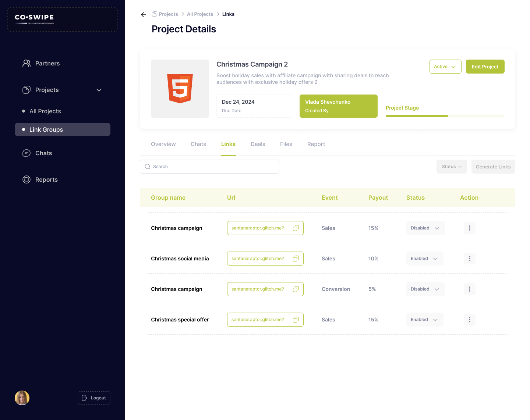The image size is (530, 420).
Task: Open three-dot actions for Christmas social media
Action: pyautogui.click(x=469, y=259)
